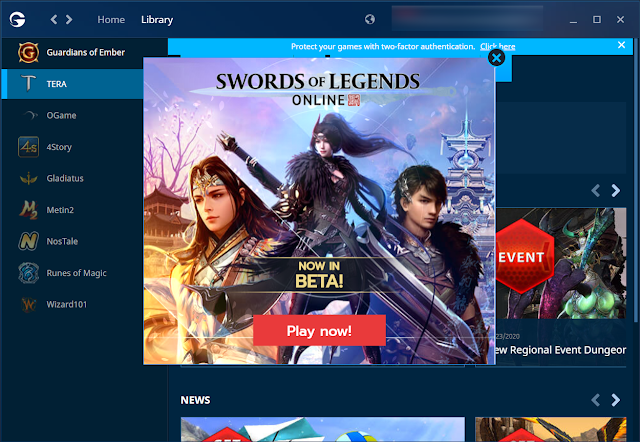Switch to the Home tab
Image resolution: width=640 pixels, height=442 pixels.
(111, 19)
